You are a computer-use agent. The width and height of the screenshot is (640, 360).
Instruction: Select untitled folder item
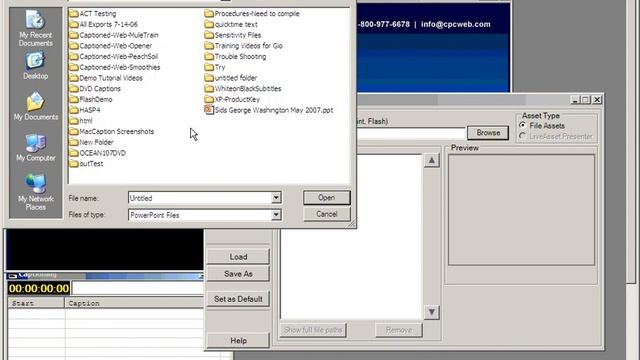pyautogui.click(x=231, y=78)
